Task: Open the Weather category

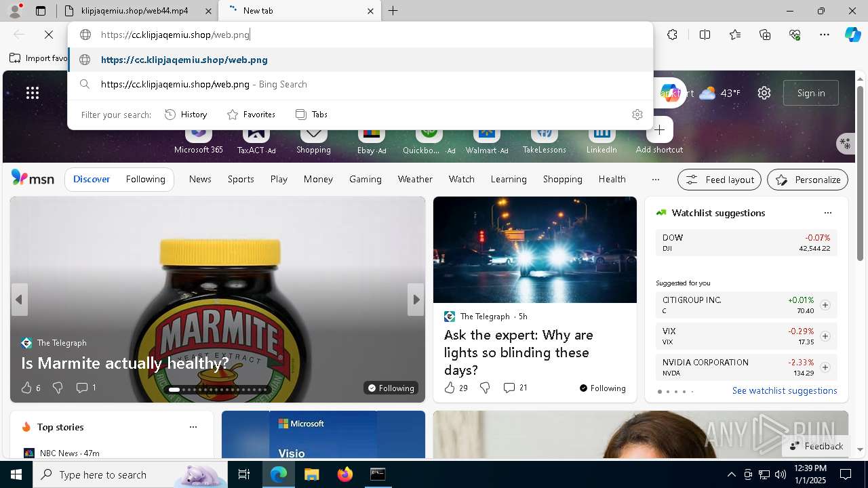Action: click(x=415, y=179)
